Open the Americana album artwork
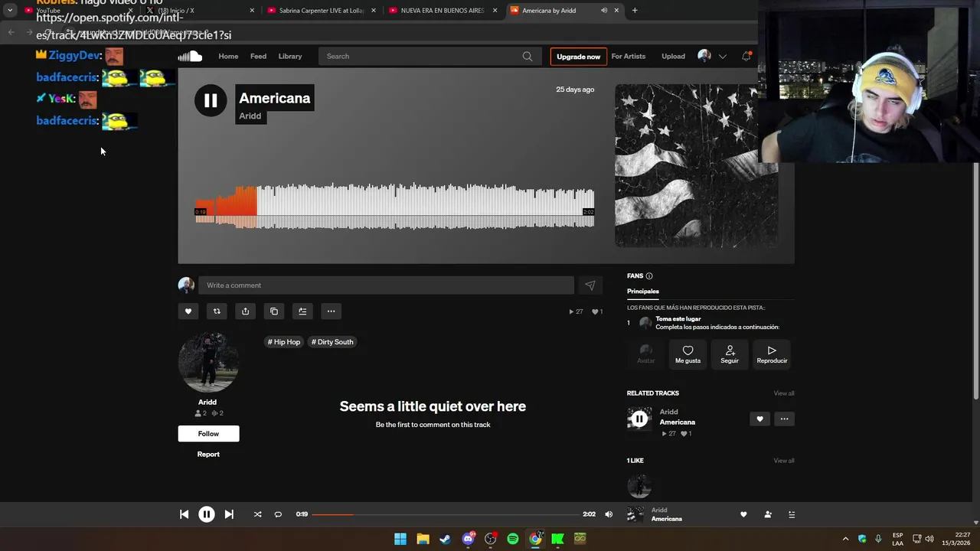 coord(697,165)
